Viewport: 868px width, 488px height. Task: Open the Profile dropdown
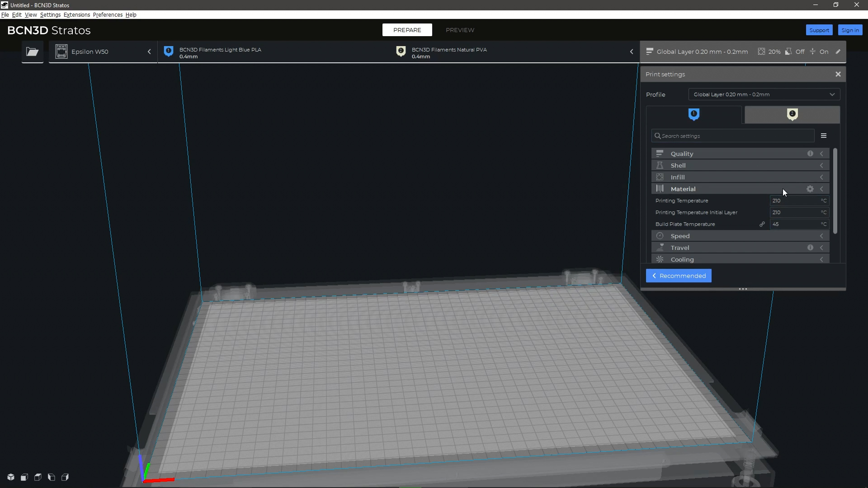coord(764,94)
